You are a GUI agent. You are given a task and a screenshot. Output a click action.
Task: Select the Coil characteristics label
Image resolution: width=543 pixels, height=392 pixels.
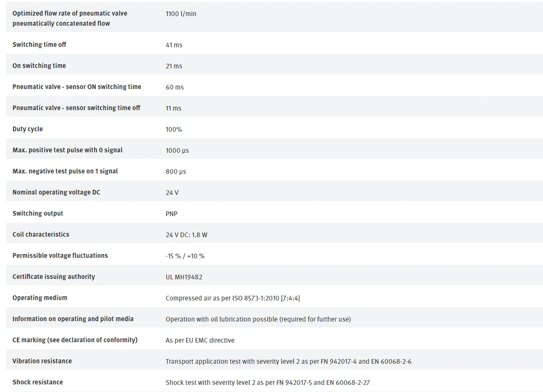point(41,234)
